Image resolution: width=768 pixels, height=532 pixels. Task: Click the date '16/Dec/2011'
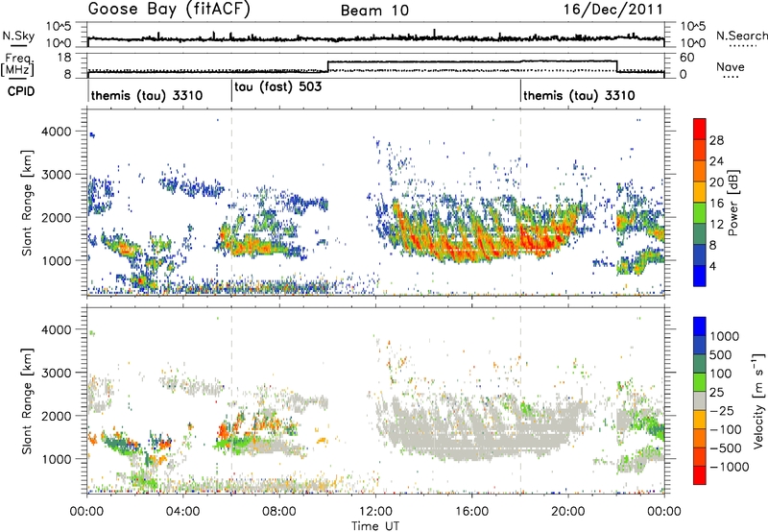tap(613, 10)
